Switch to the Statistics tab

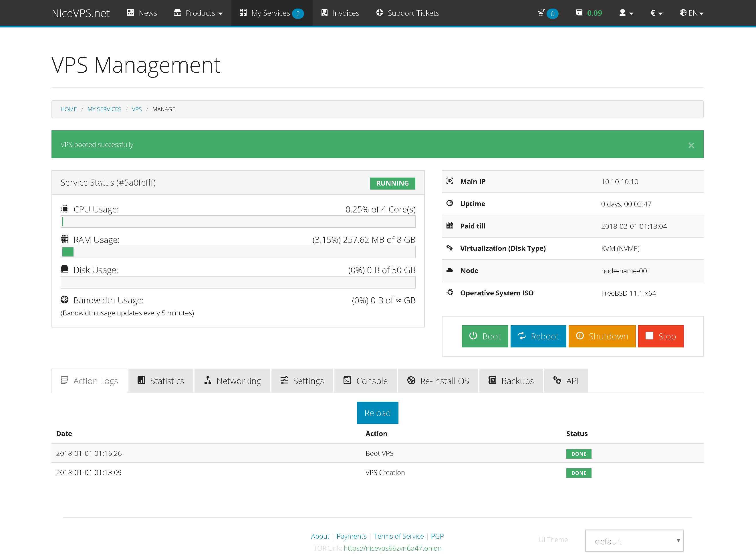161,381
